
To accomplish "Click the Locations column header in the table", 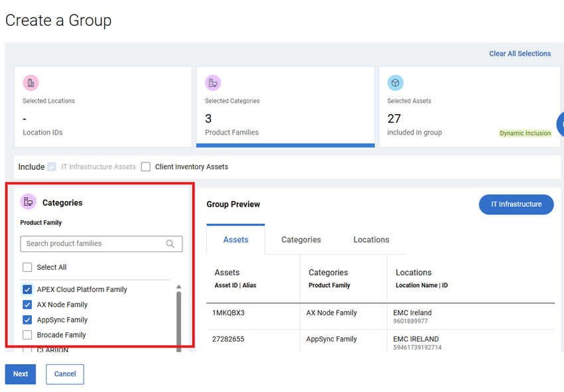I will coord(413,273).
